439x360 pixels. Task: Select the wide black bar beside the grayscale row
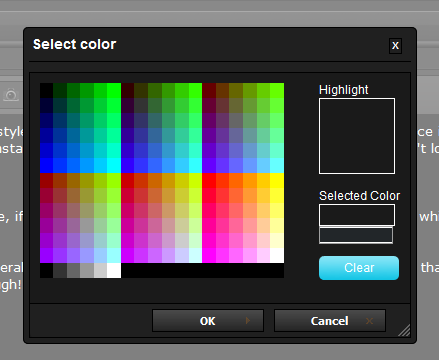(203, 270)
